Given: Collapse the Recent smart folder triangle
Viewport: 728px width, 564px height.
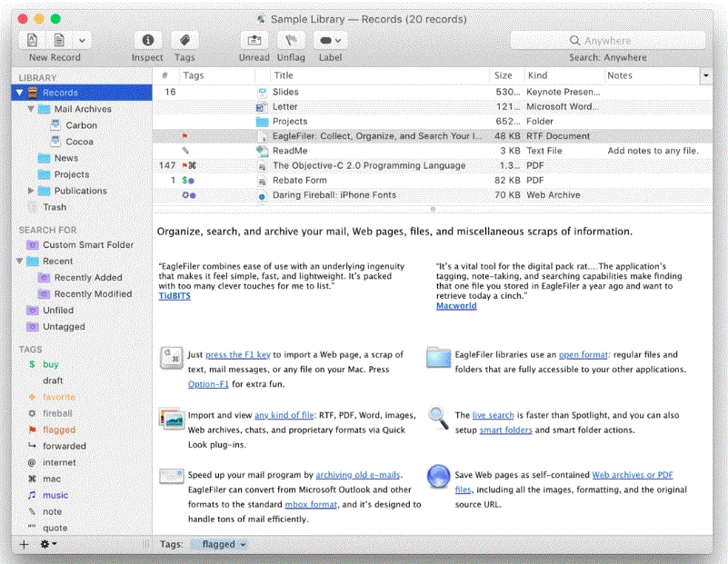Looking at the screenshot, I should [19, 262].
